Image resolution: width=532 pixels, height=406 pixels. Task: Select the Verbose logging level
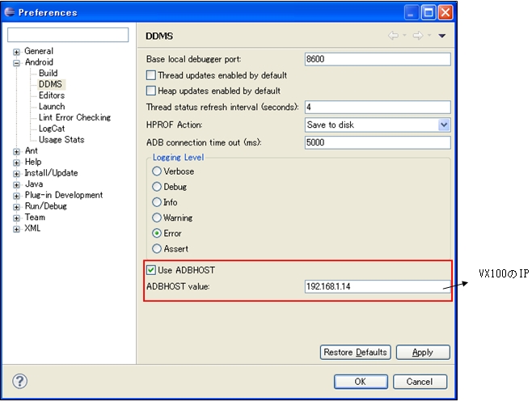click(x=157, y=171)
